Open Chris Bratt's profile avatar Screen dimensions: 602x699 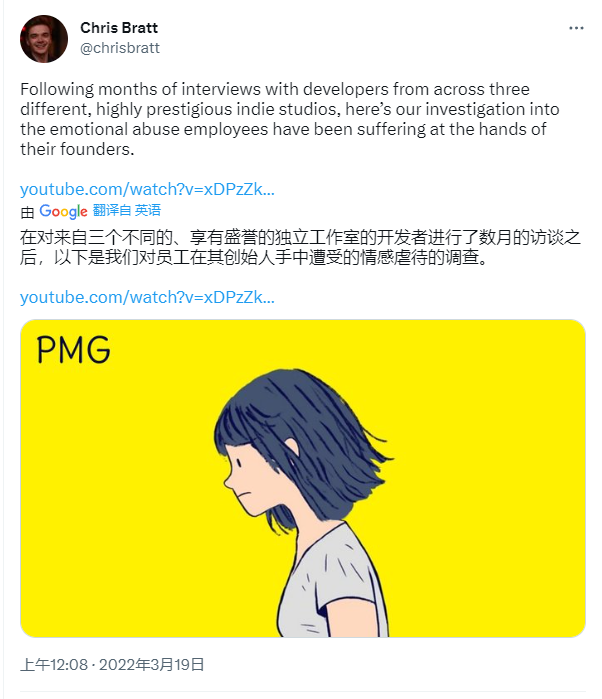[x=44, y=39]
